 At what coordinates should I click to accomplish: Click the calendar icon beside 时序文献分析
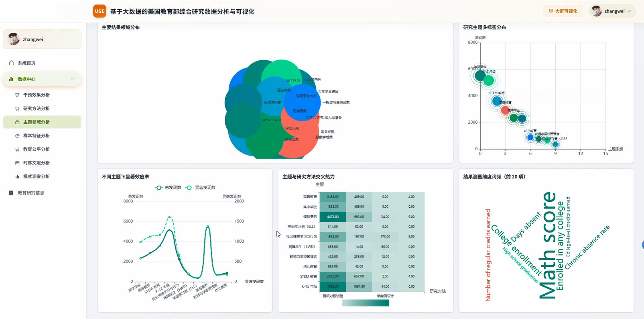pyautogui.click(x=17, y=163)
